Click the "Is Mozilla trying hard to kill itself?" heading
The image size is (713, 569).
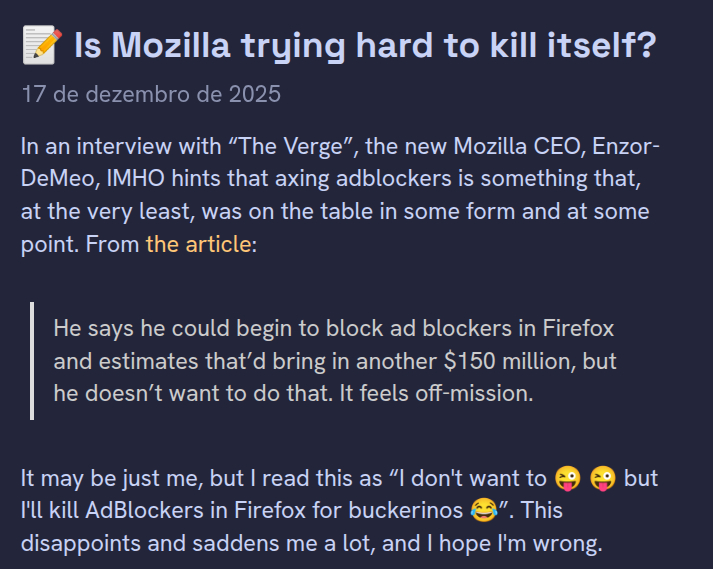pyautogui.click(x=364, y=46)
